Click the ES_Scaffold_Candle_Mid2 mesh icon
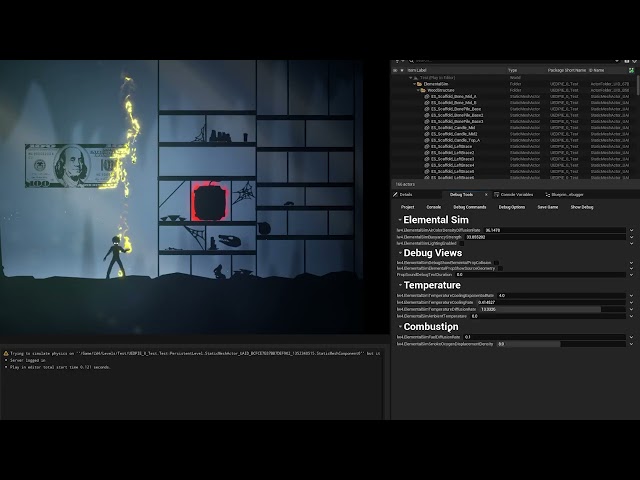Viewport: 640px width, 480px height. pos(427,134)
